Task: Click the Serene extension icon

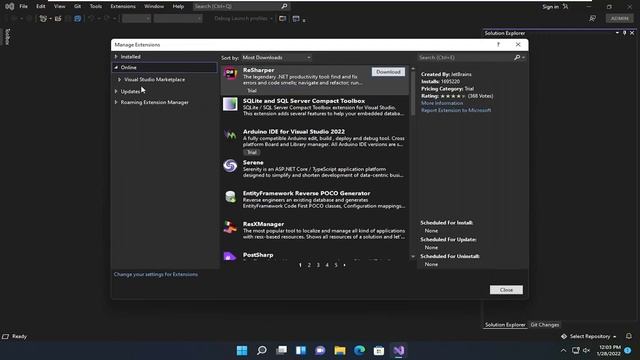Action: (x=230, y=166)
